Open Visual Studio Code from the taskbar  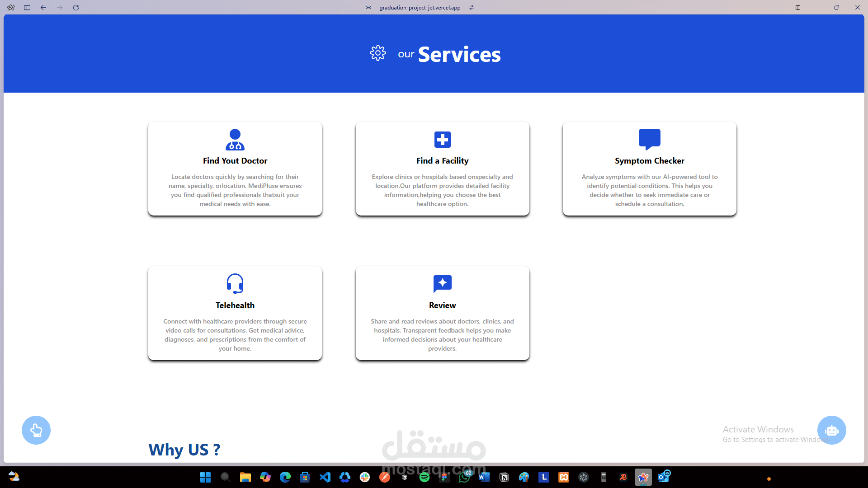point(325,477)
